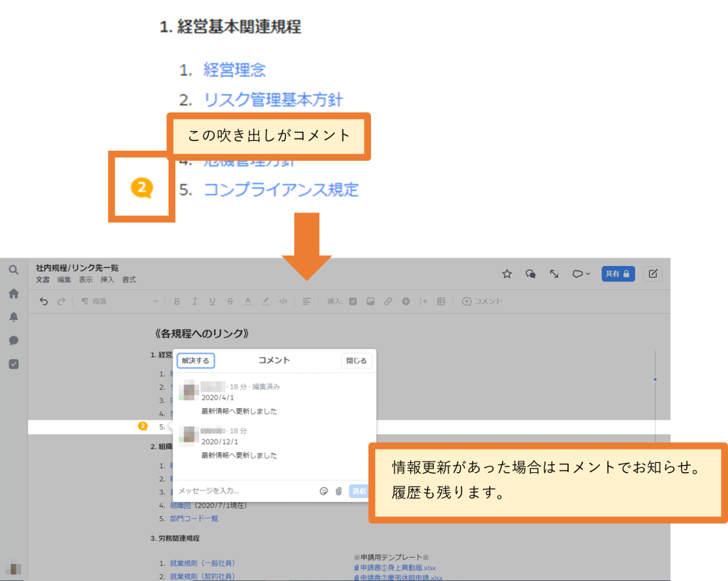
Task: Go to home via sidebar icon
Action: pos(14,294)
